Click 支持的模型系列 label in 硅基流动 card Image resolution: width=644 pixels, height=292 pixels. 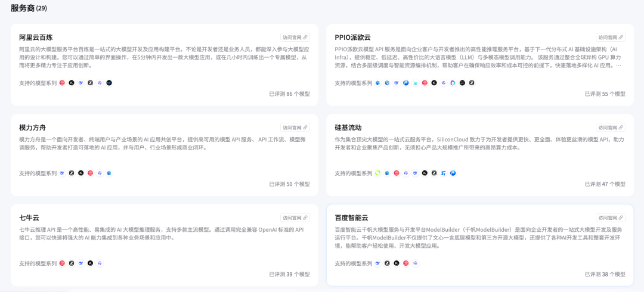coord(353,173)
